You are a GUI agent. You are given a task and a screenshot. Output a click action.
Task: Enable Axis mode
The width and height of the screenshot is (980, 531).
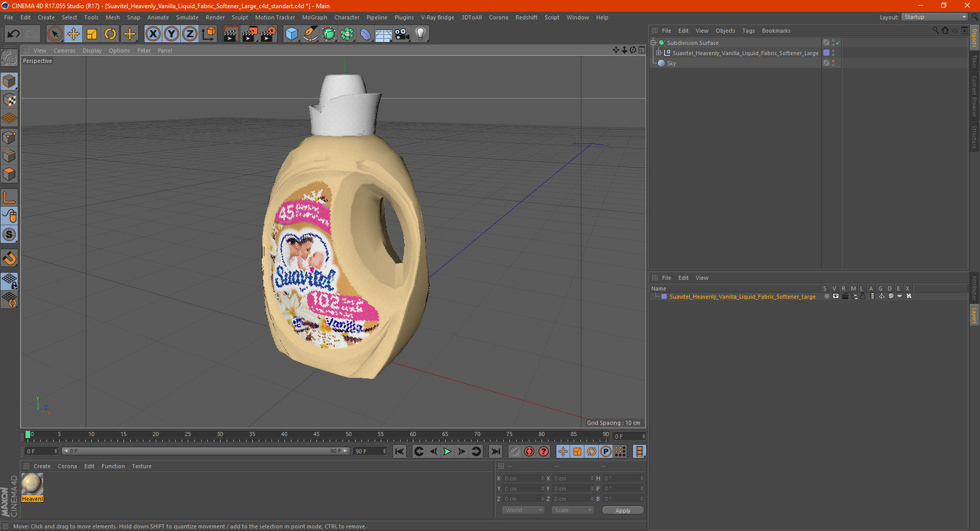(9, 198)
